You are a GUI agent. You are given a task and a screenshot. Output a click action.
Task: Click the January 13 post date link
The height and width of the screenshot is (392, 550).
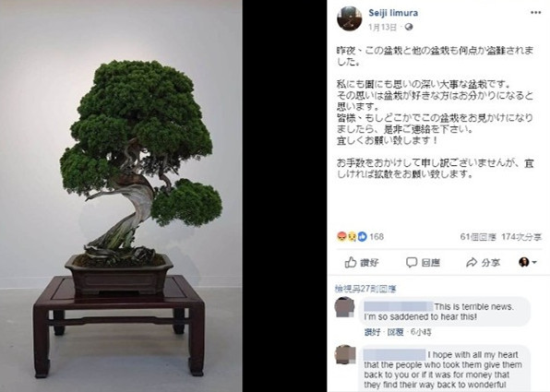tap(383, 27)
